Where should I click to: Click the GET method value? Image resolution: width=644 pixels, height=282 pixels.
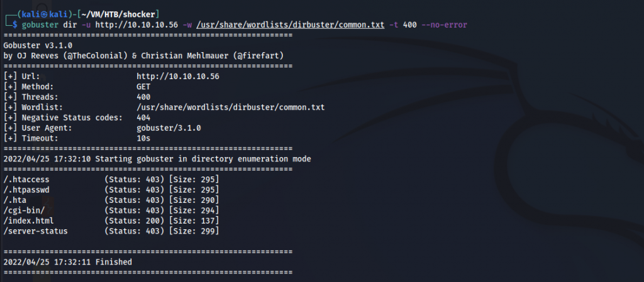(x=144, y=87)
